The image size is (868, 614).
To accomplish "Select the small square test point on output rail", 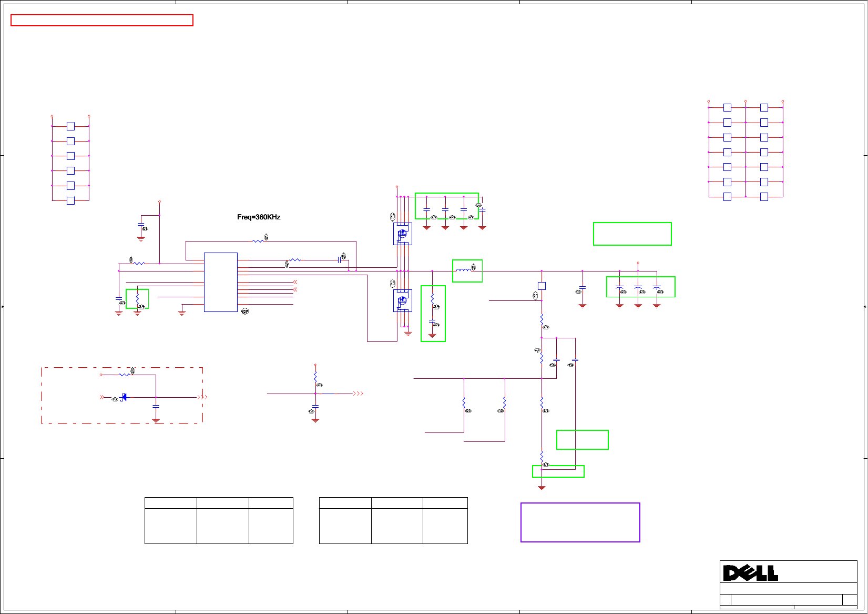I will [542, 286].
